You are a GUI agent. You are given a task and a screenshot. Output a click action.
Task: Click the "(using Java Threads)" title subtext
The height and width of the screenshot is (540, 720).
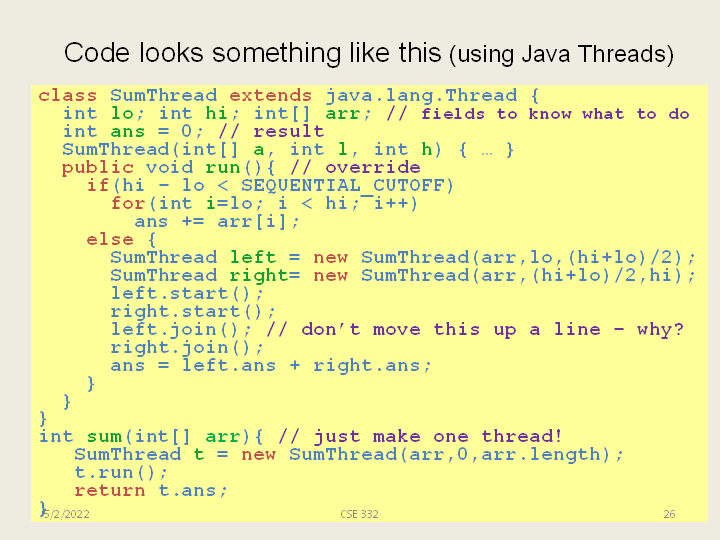click(561, 54)
